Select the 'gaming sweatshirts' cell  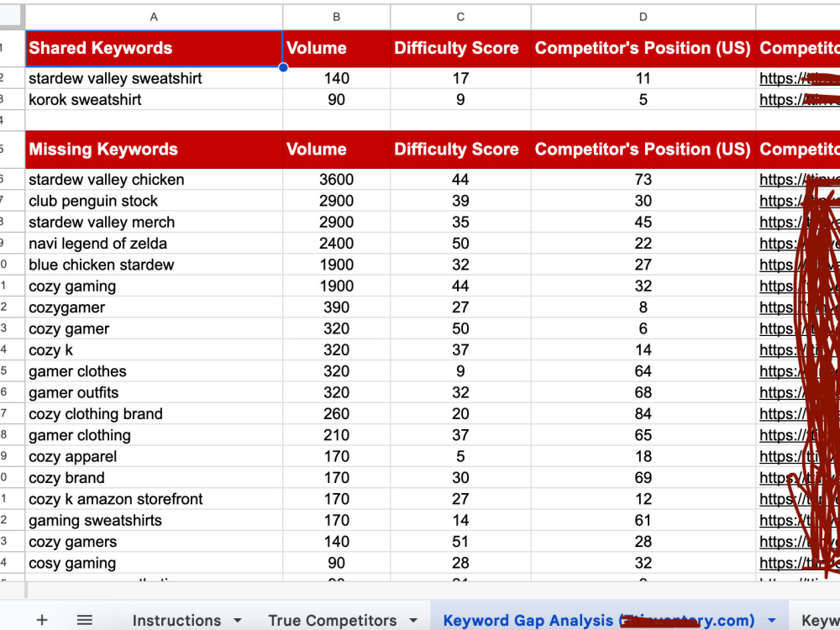tap(154, 521)
